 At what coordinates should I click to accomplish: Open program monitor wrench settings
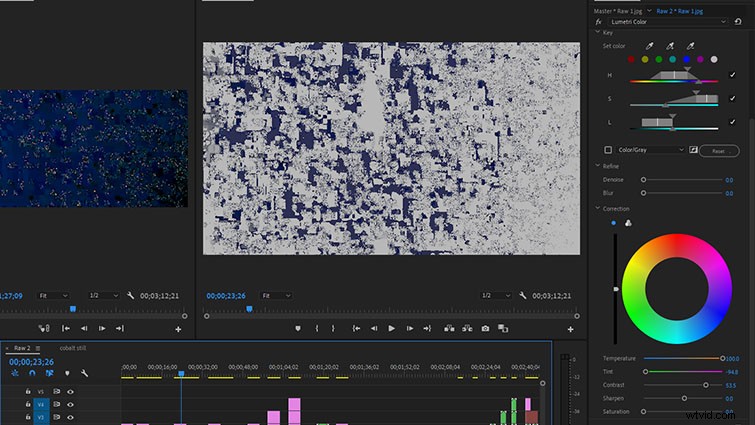(x=522, y=296)
